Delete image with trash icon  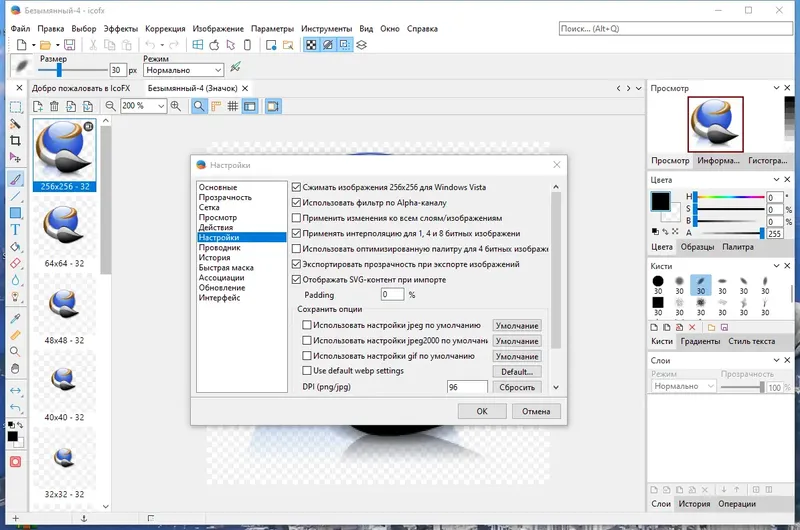click(x=54, y=106)
